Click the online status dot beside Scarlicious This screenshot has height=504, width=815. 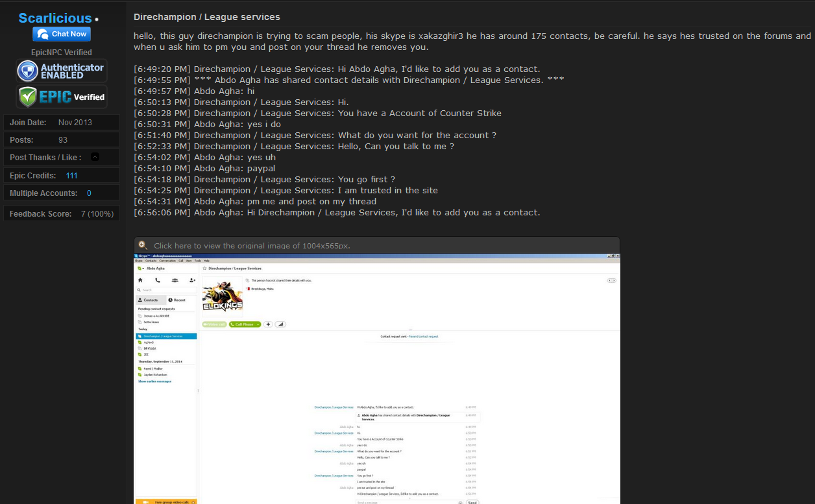(97, 19)
